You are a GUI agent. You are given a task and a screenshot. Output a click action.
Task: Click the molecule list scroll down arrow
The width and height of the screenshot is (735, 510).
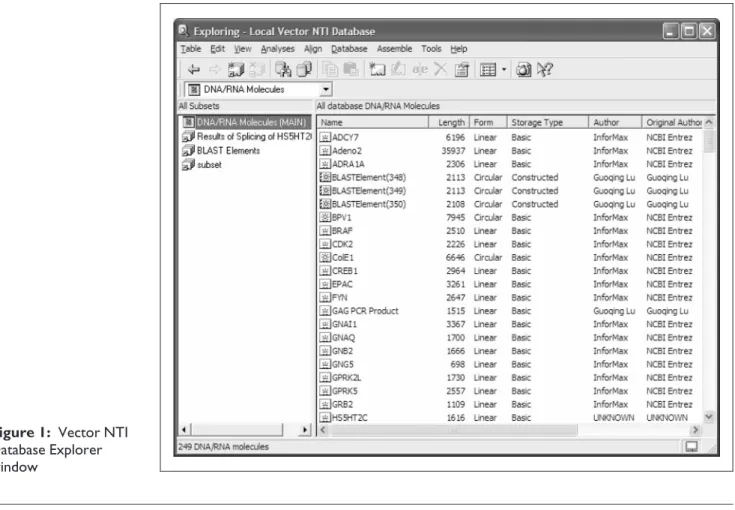click(x=709, y=416)
